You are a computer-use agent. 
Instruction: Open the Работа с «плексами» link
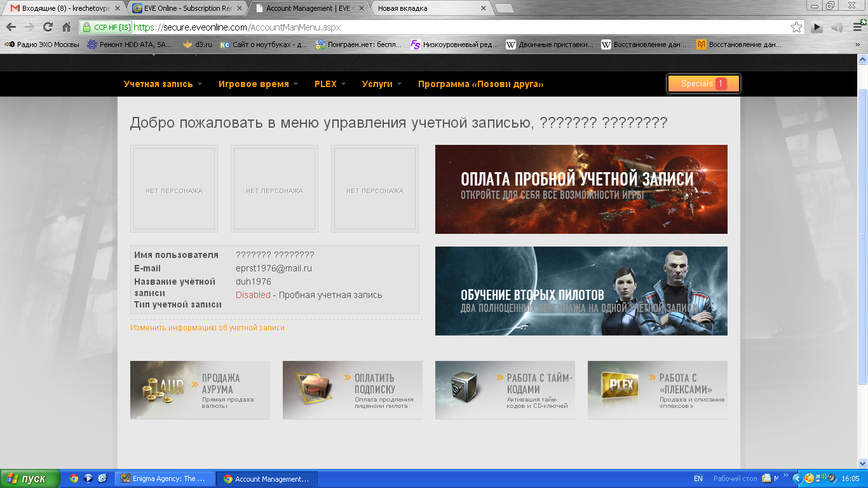(658, 390)
